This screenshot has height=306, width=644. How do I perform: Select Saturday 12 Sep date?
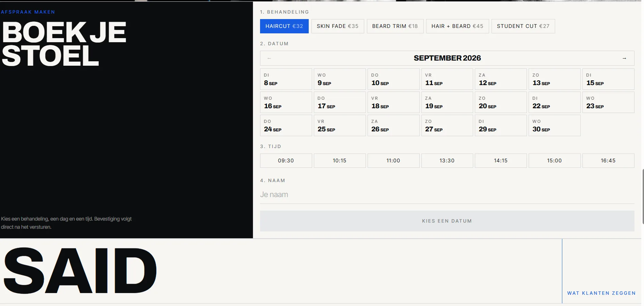501,79
